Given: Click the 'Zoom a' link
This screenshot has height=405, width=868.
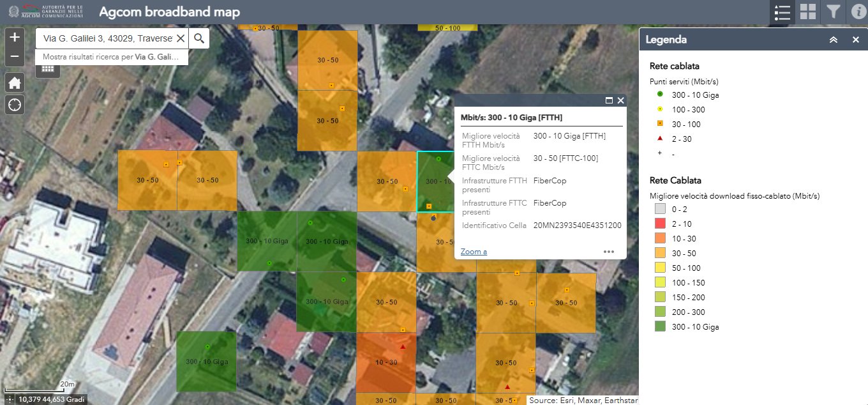Looking at the screenshot, I should [x=474, y=252].
